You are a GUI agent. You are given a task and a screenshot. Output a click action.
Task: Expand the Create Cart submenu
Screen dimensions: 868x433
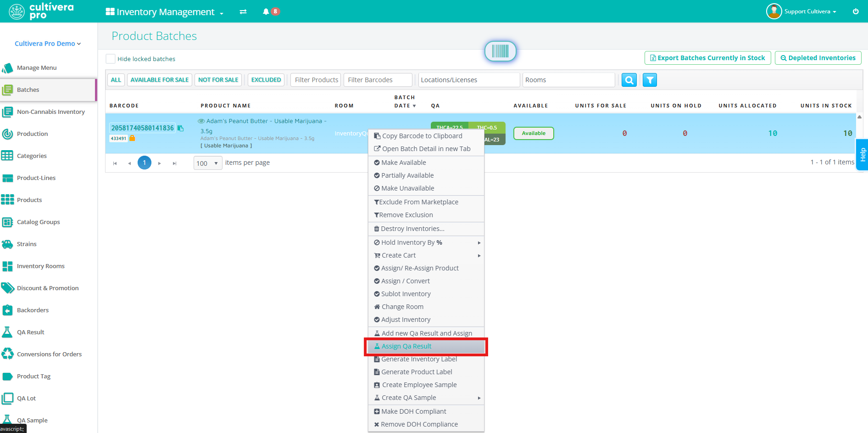click(426, 255)
